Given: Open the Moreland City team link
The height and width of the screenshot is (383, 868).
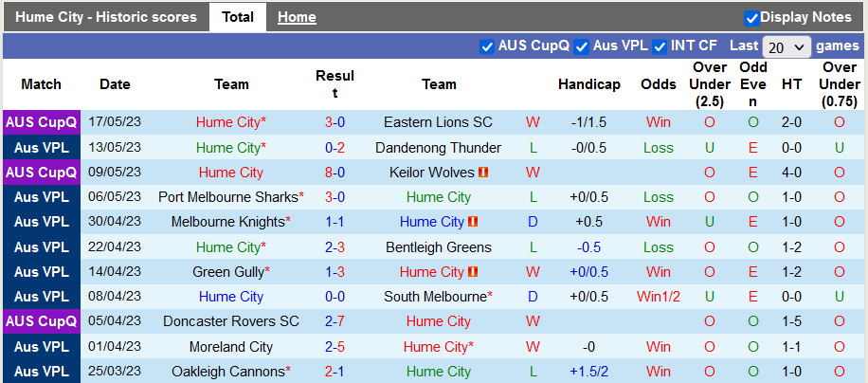Looking at the screenshot, I should click(231, 347).
